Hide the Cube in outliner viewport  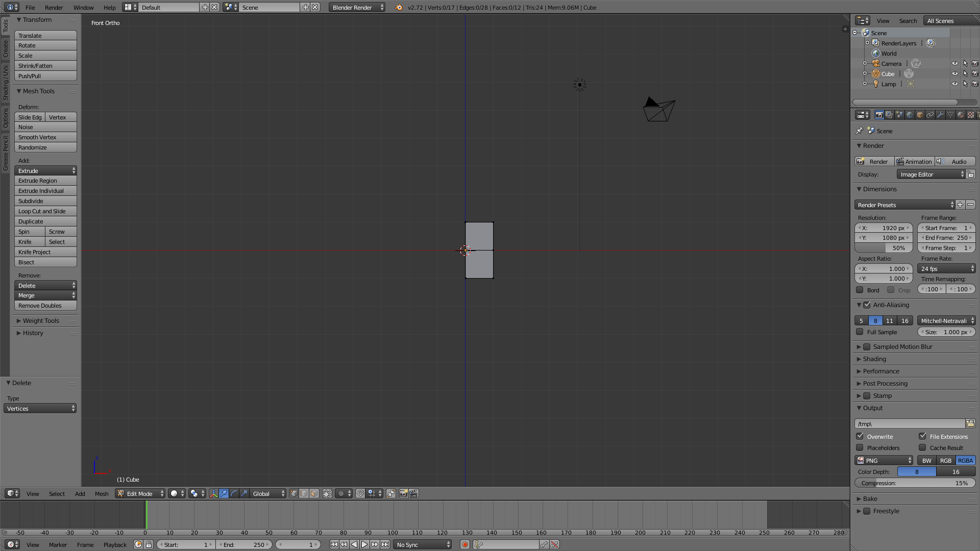tap(954, 73)
